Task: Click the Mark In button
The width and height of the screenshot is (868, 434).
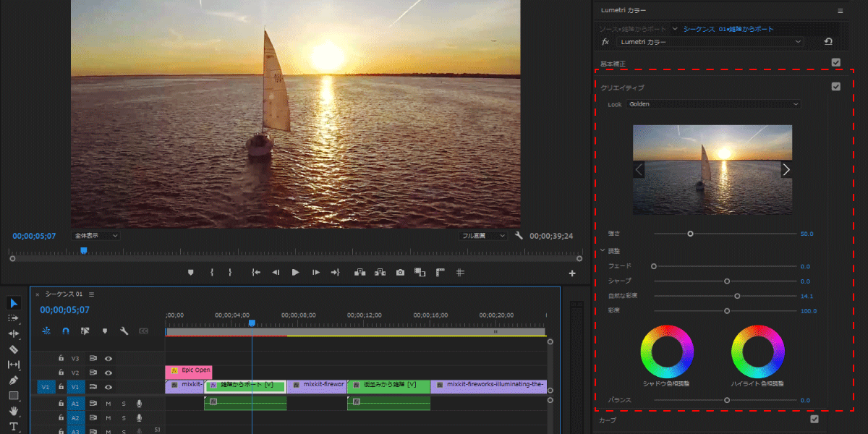Action: click(x=211, y=273)
